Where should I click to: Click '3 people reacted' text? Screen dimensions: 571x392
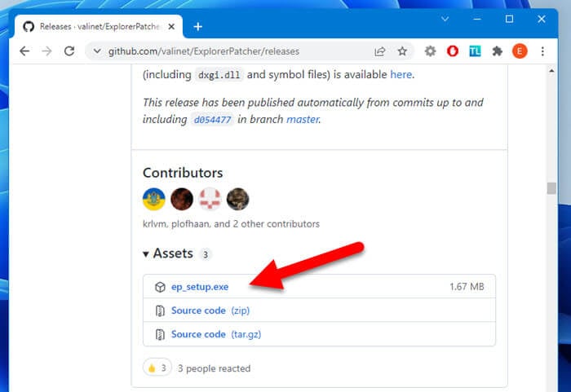point(214,368)
